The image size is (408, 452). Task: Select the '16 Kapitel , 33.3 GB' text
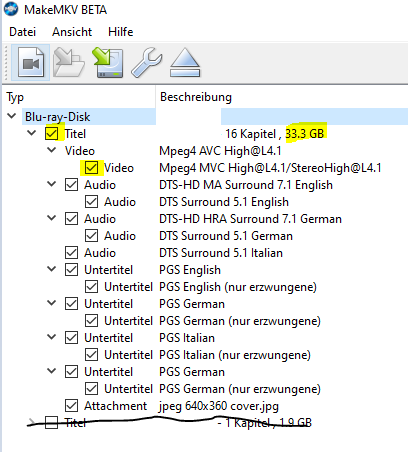click(274, 134)
